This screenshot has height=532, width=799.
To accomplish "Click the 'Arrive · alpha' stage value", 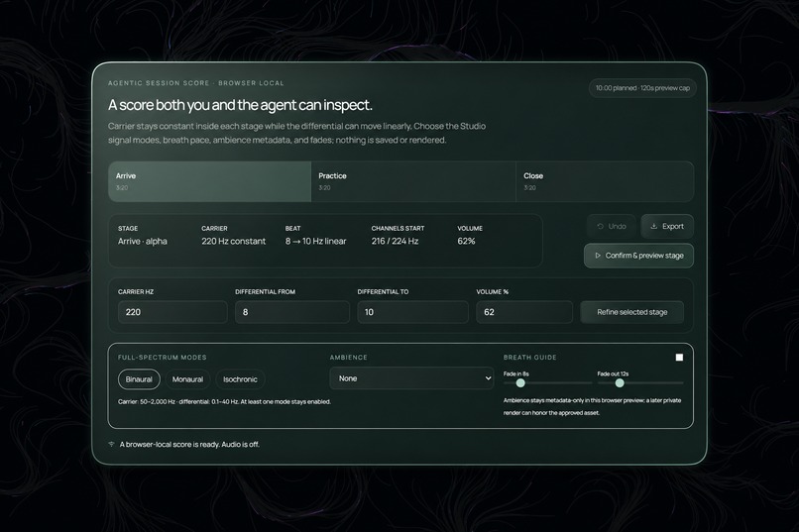I will pyautogui.click(x=142, y=242).
